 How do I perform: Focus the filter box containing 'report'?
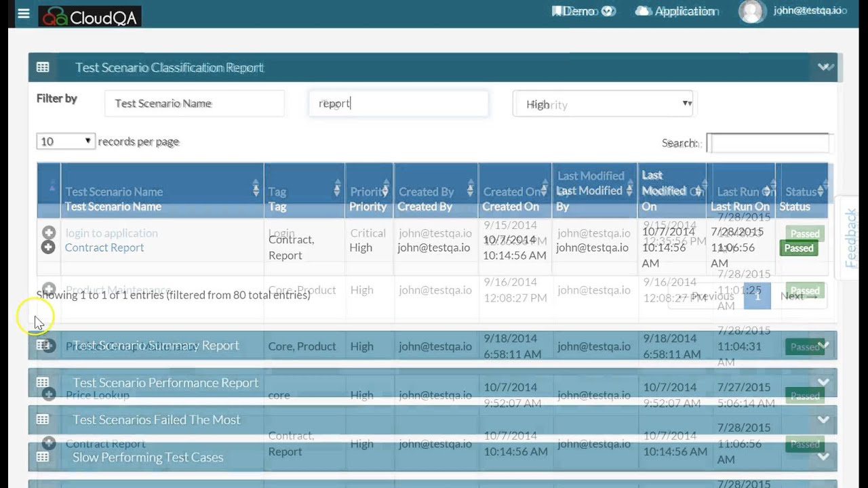tap(398, 103)
